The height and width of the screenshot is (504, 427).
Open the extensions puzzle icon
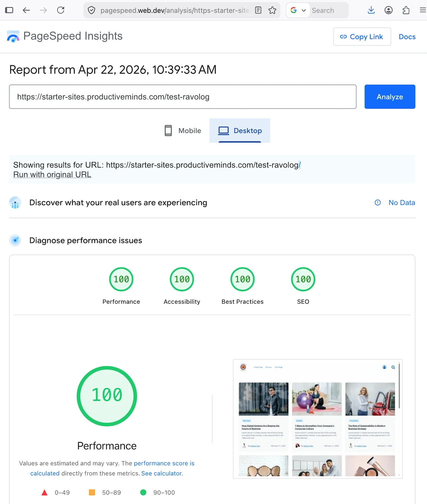point(406,10)
